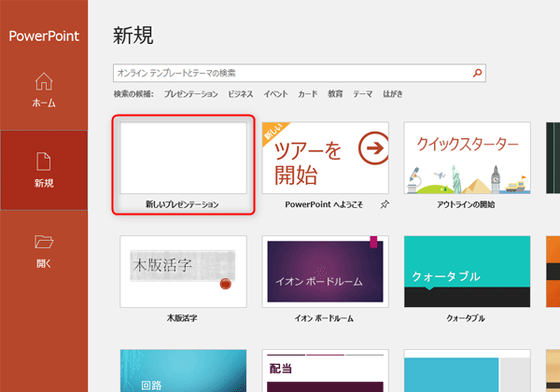
Task: Click the クォータブル caption below thumbnail
Action: coord(466,318)
